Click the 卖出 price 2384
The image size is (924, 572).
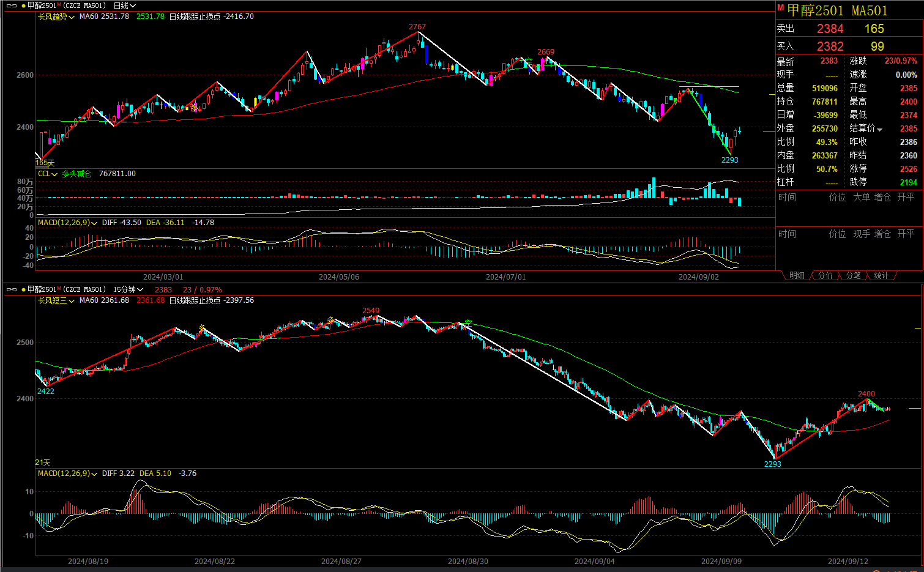pos(830,29)
